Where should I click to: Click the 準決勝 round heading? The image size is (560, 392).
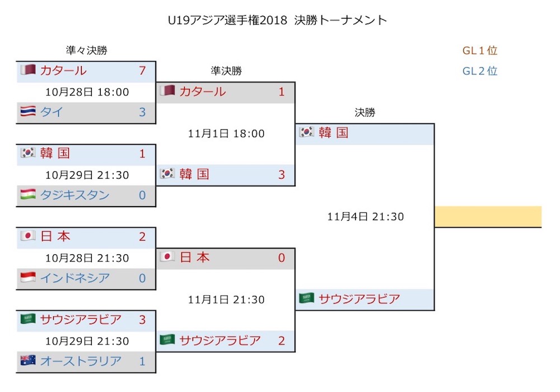pyautogui.click(x=226, y=71)
